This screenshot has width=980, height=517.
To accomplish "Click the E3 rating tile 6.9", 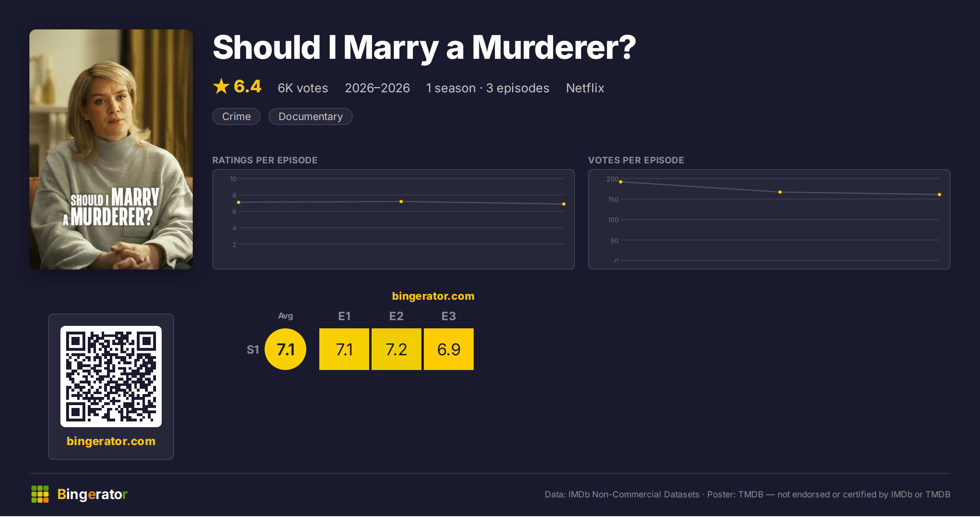I will click(x=449, y=349).
